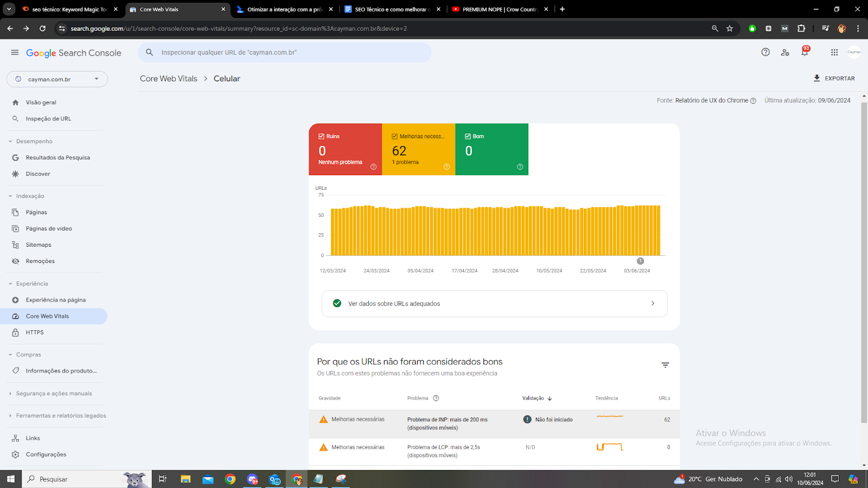
Task: Open Google apps grid
Action: pyautogui.click(x=834, y=53)
